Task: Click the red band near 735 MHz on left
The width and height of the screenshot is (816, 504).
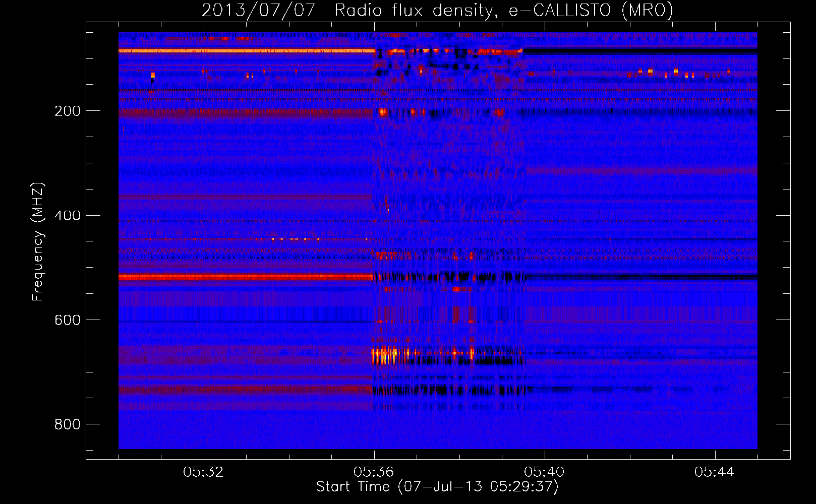Action: (x=246, y=390)
